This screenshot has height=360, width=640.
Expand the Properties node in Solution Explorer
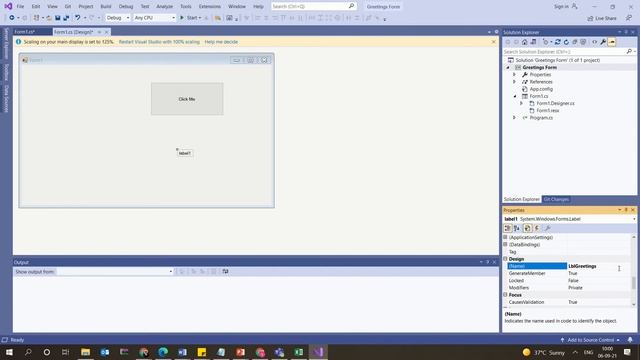514,75
